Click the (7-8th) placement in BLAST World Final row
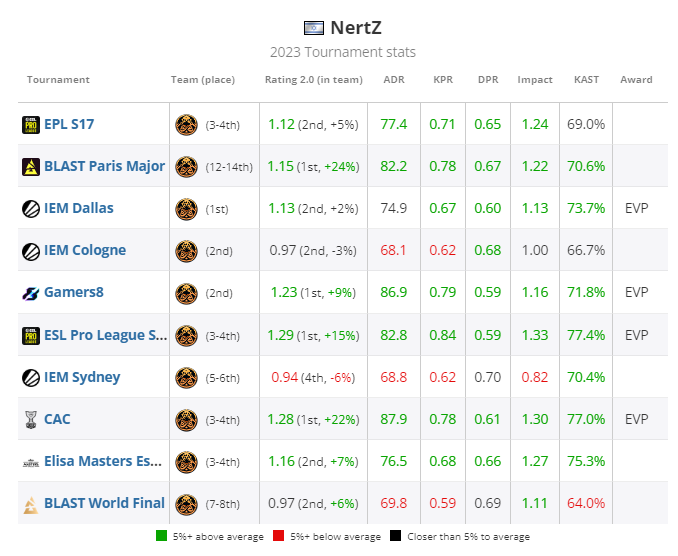Image resolution: width=678 pixels, height=556 pixels. point(223,504)
